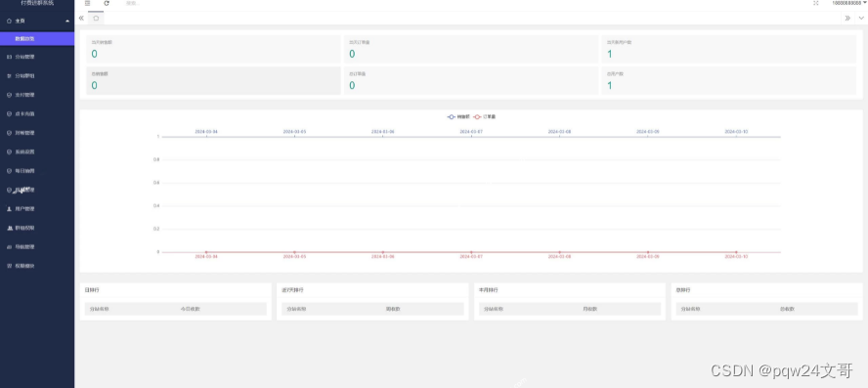The image size is (868, 388).
Task: Select the home icon tab
Action: [96, 19]
